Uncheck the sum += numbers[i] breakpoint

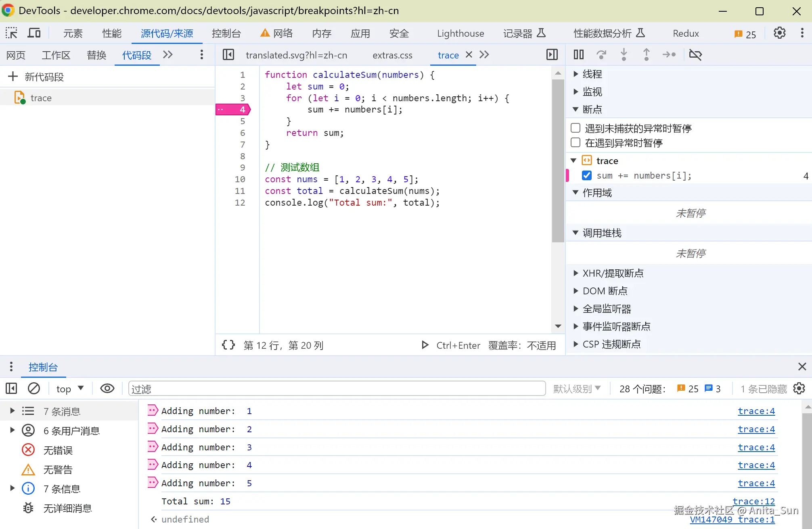coord(587,175)
